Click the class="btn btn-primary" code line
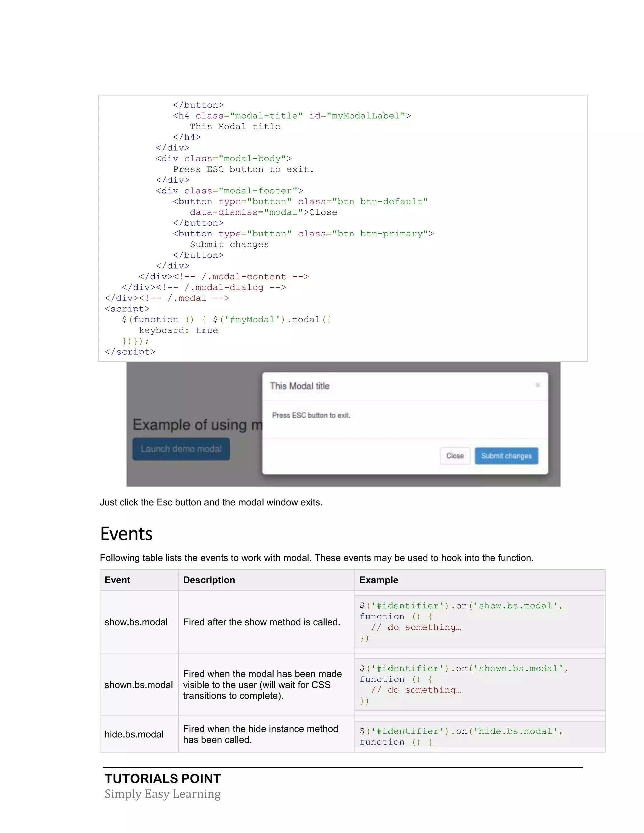Screen dimensions: 644x833 tap(303, 234)
